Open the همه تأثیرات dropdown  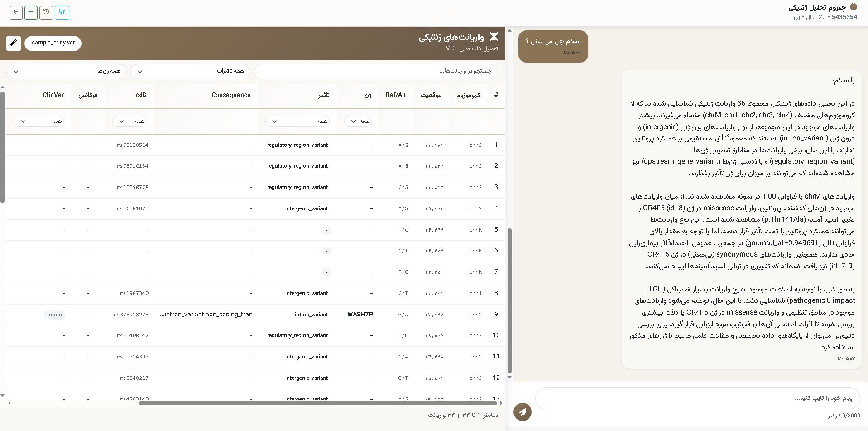click(x=190, y=71)
